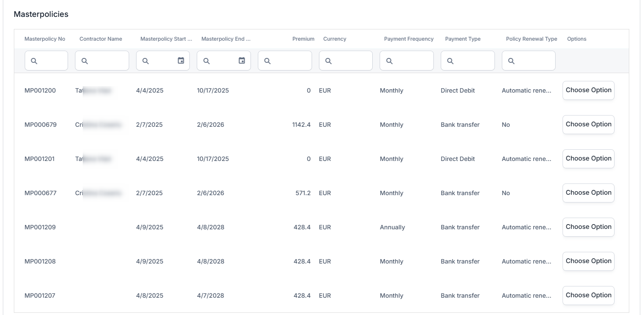Viewport: 644px width, 315px height.
Task: Click search icon in Policy Renewal Type filter
Action: tap(511, 61)
